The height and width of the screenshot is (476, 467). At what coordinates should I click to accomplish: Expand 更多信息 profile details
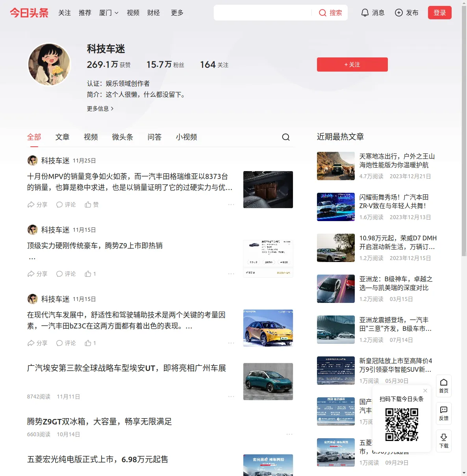tap(100, 109)
